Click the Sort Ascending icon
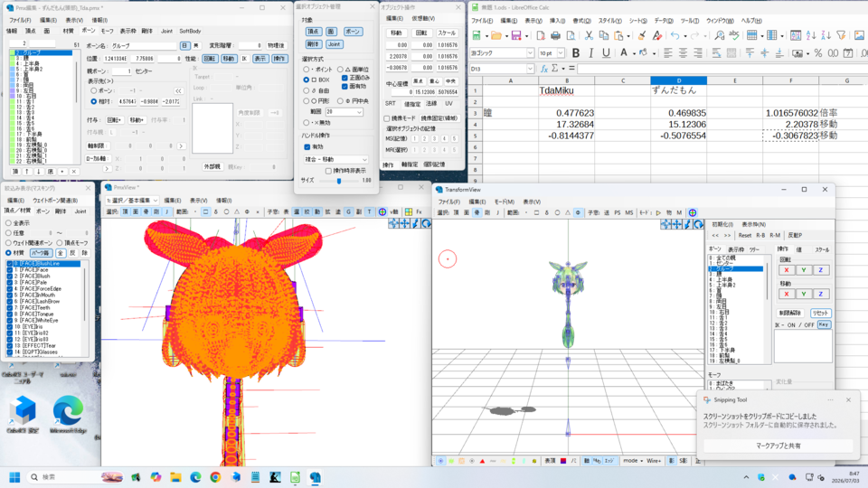 pos(811,35)
